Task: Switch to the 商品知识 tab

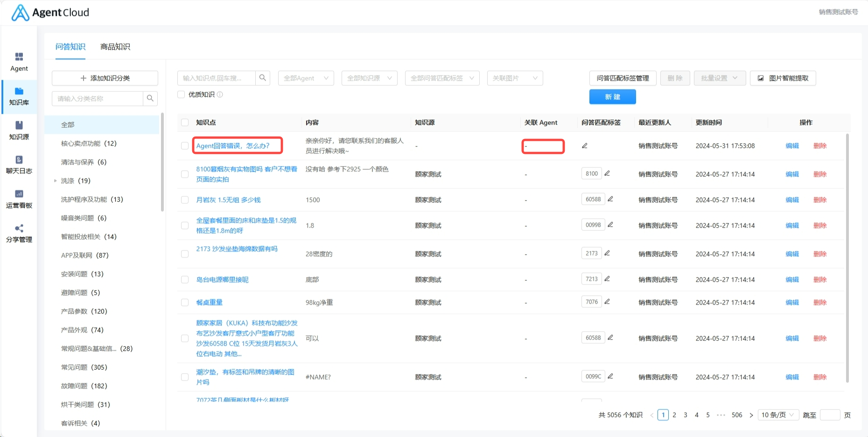Action: (115, 47)
